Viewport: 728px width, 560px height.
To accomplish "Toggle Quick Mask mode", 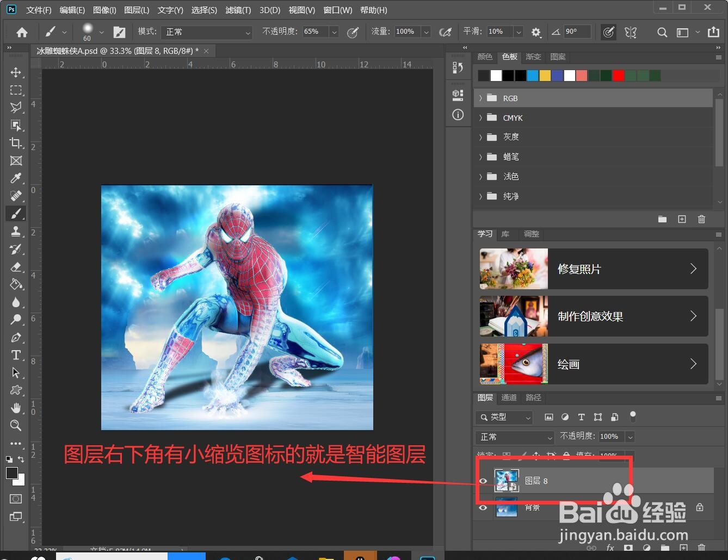I will coord(16,499).
